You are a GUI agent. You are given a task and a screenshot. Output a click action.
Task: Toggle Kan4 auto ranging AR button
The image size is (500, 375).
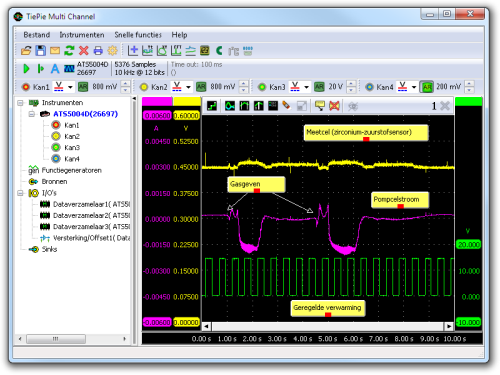(427, 87)
